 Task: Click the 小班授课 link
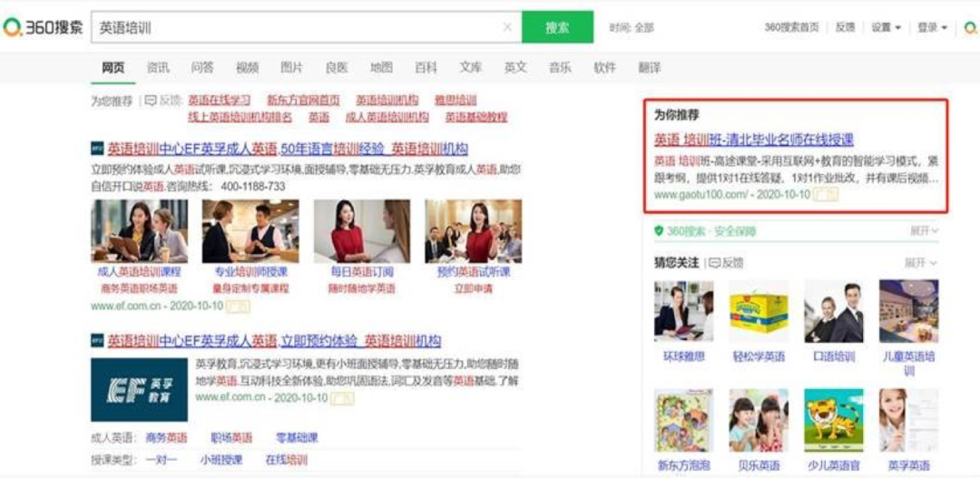tap(221, 461)
